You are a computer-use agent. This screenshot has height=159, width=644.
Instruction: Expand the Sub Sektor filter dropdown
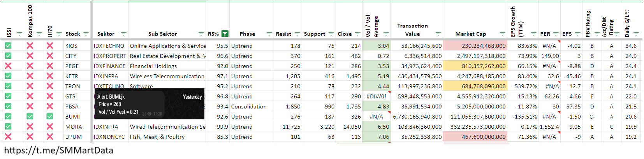coord(201,34)
